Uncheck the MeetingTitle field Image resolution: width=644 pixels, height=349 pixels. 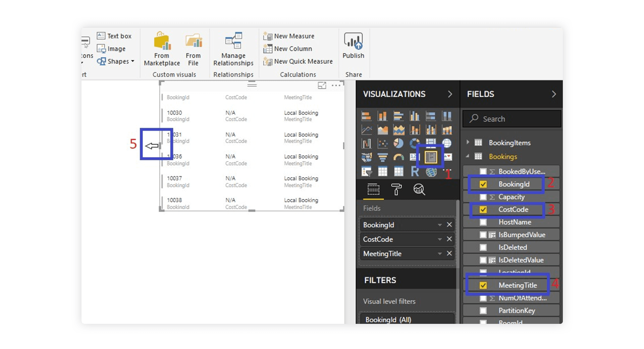coord(483,285)
